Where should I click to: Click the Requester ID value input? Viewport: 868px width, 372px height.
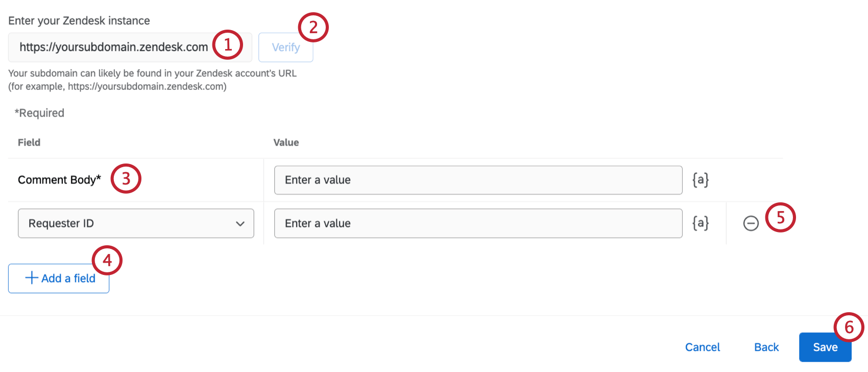click(x=478, y=223)
